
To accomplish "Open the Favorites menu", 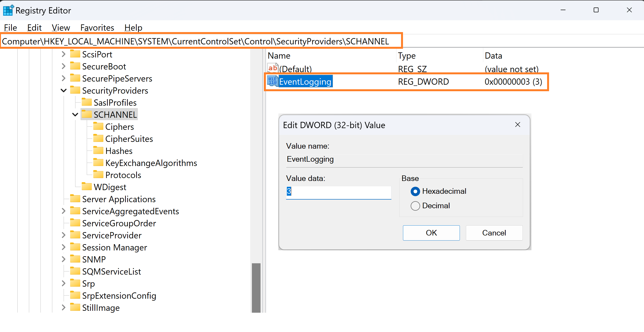I will pos(97,28).
